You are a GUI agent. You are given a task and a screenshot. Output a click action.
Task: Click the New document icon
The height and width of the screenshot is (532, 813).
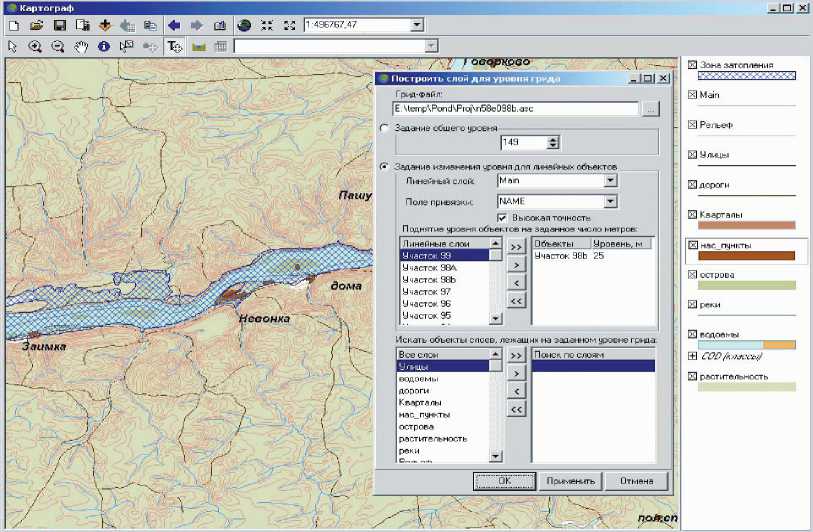tap(12, 24)
